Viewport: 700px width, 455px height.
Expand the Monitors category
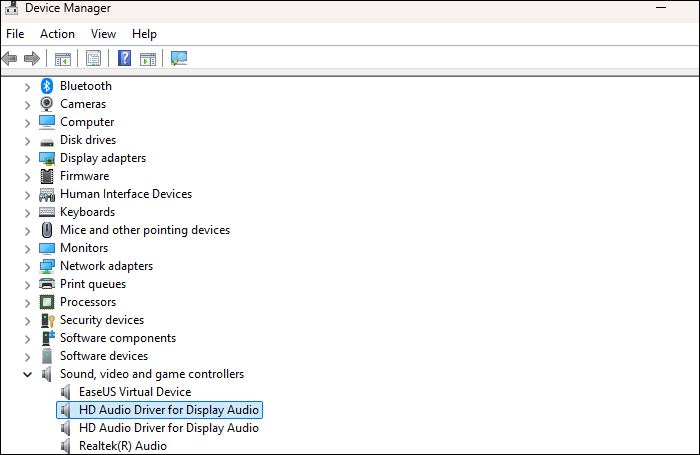27,249
